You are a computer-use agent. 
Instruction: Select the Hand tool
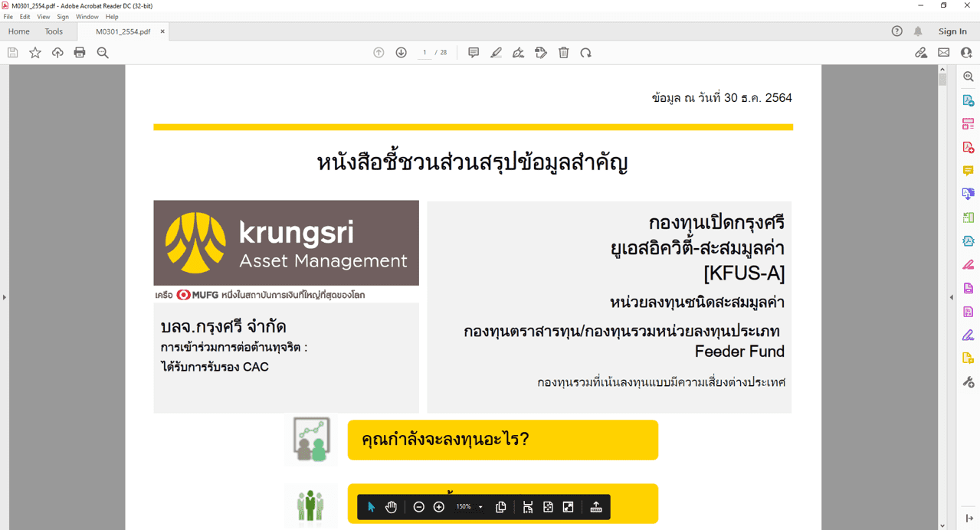click(391, 506)
